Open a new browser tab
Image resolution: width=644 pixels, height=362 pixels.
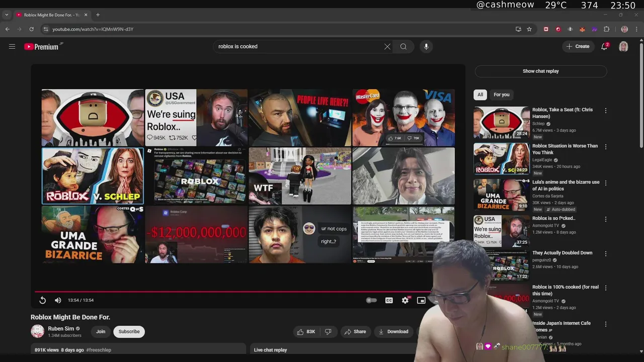coord(98,15)
